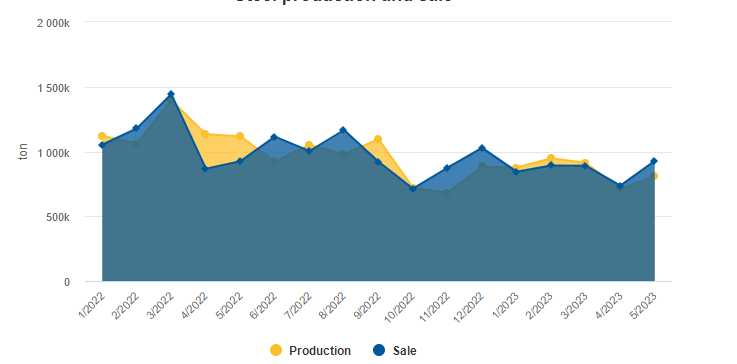Select the Sale data point at 3/2022
This screenshot has height=364, width=737.
[171, 94]
